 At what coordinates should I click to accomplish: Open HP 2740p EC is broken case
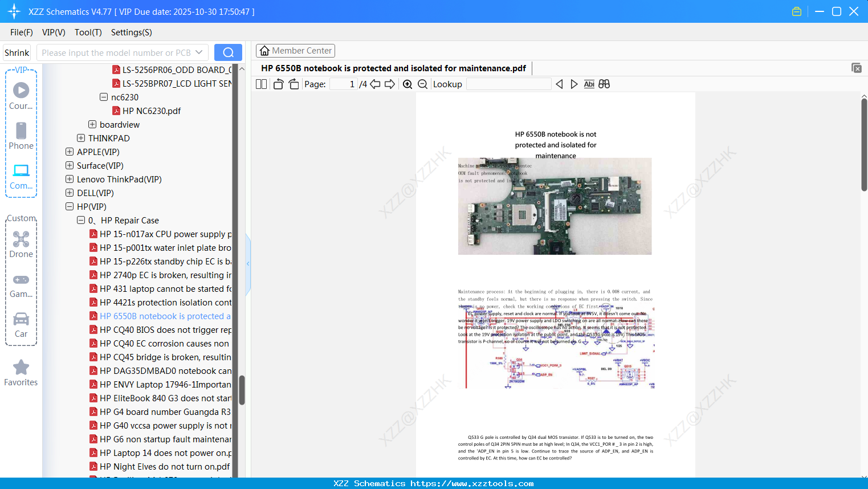pyautogui.click(x=161, y=275)
